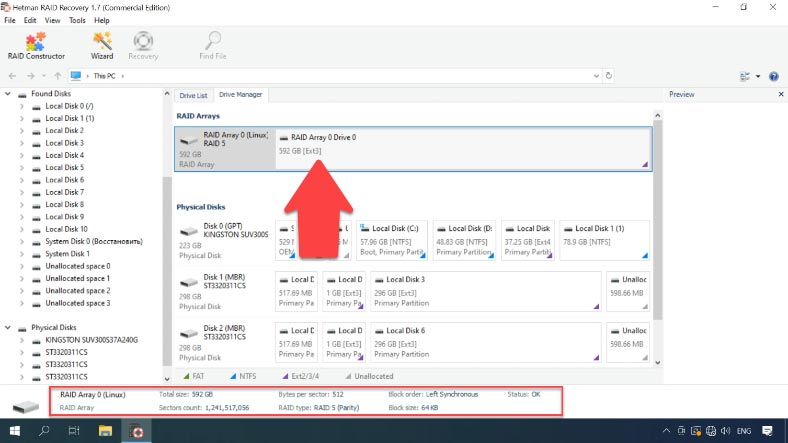Image resolution: width=788 pixels, height=443 pixels.
Task: Select Unallocated space 3 in tree
Action: [77, 303]
